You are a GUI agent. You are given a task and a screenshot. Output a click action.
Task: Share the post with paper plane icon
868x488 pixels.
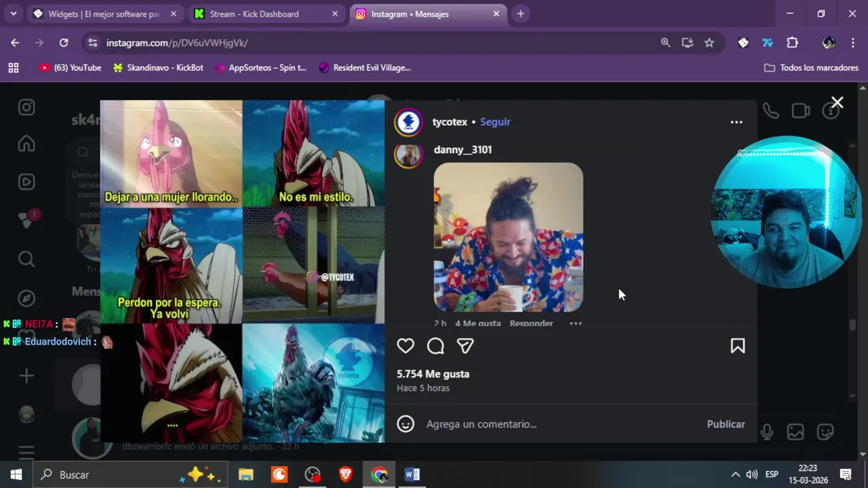pyautogui.click(x=465, y=346)
